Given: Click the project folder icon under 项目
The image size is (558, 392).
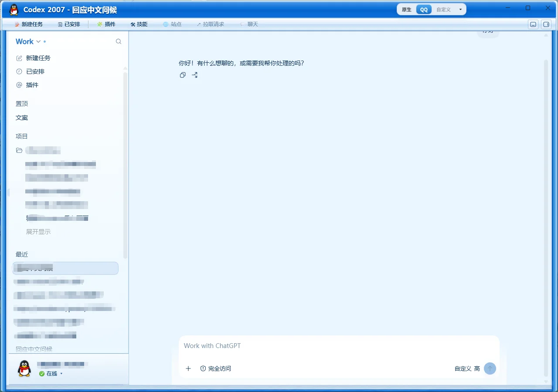Looking at the screenshot, I should tap(19, 150).
